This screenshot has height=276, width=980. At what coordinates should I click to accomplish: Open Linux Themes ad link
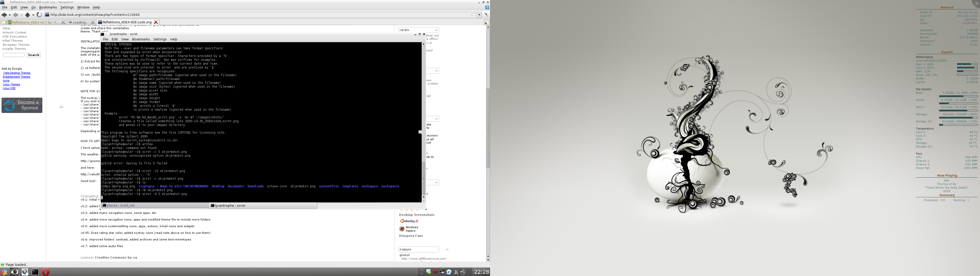pyautogui.click(x=11, y=84)
